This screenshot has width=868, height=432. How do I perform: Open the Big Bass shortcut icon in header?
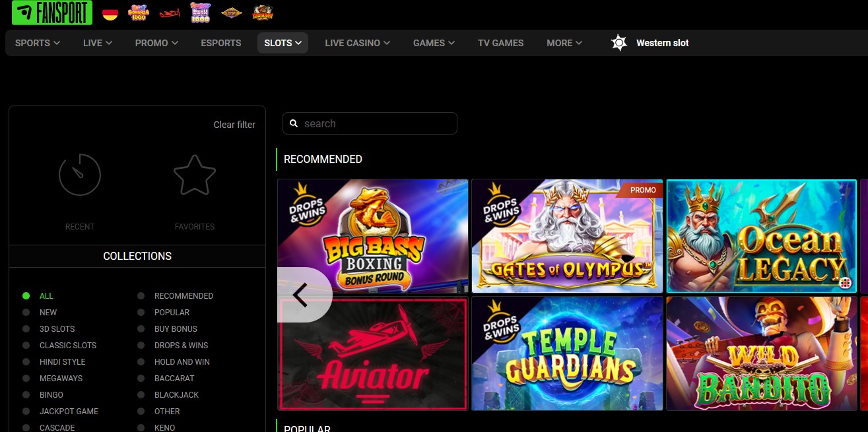(x=263, y=13)
